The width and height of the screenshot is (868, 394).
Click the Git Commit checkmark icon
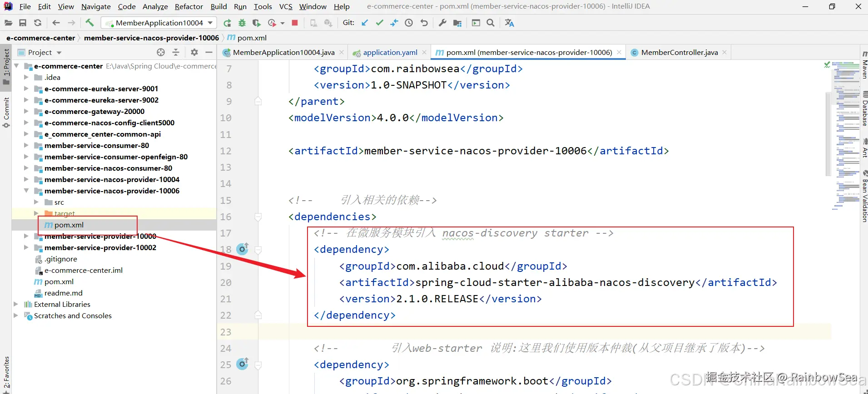point(380,23)
